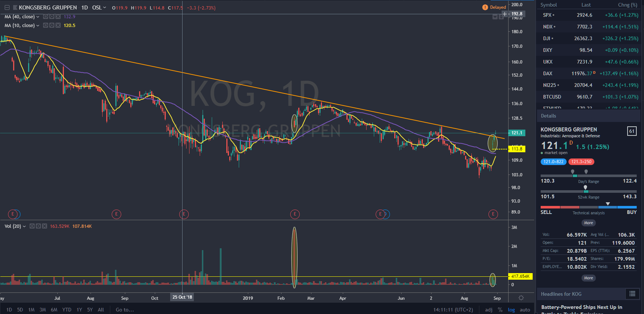644x314 pixels.
Task: Open the OSL exchange dropdown arrow
Action: (x=105, y=8)
